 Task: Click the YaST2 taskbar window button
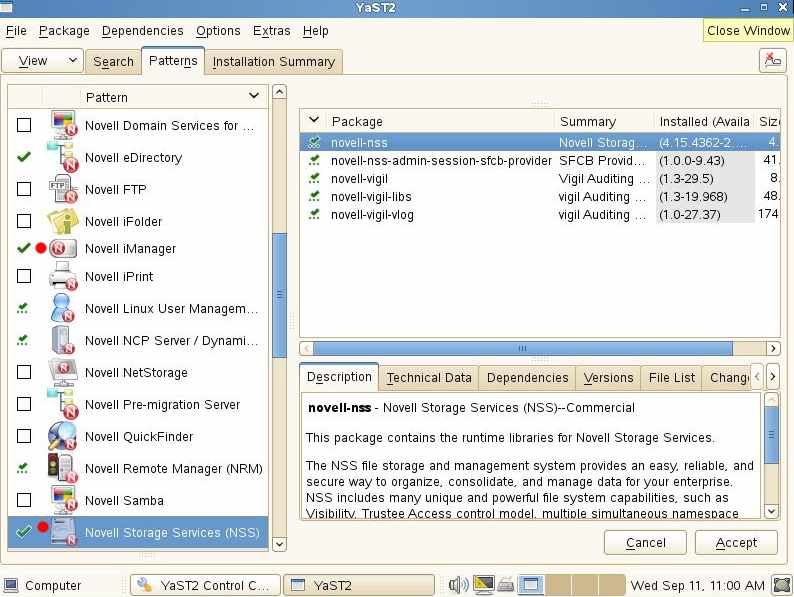click(x=359, y=585)
